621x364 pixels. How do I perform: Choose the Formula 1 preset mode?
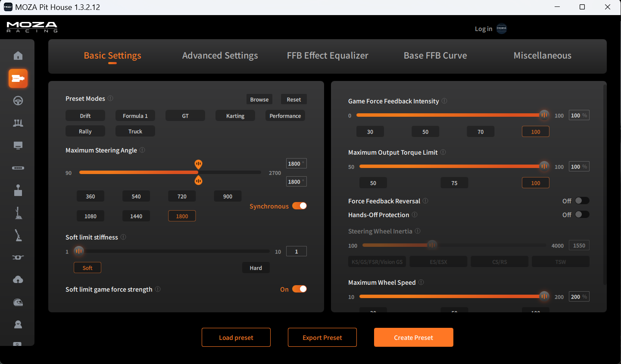[x=135, y=116]
